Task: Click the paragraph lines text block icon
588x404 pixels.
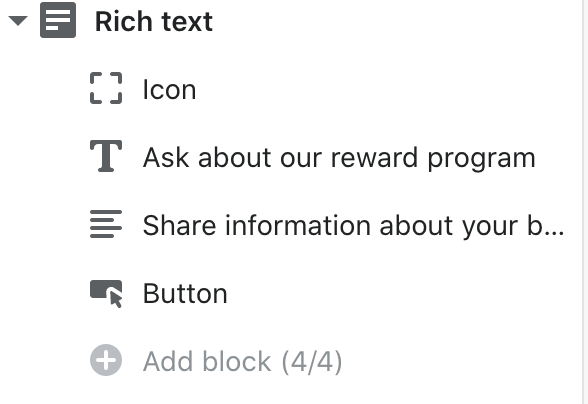Action: 106,224
